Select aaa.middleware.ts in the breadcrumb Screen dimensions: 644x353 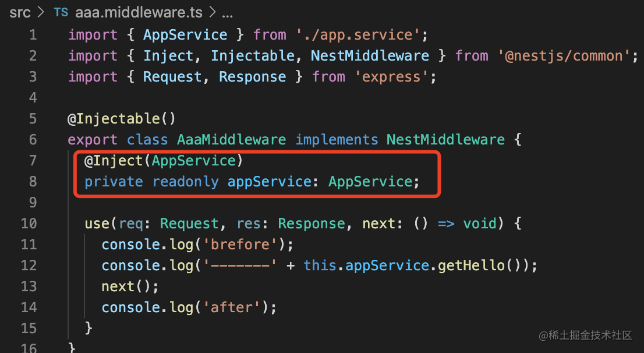click(139, 12)
